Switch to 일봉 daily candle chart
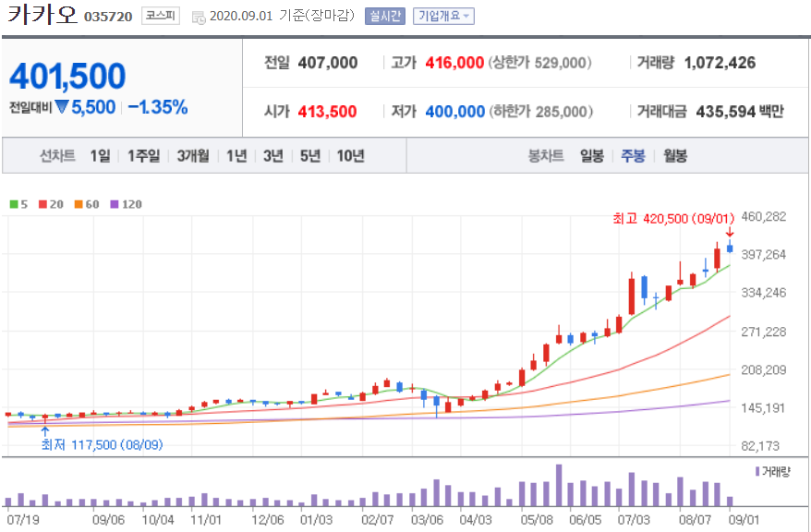Screen dimensions: 811x532 (x=592, y=155)
